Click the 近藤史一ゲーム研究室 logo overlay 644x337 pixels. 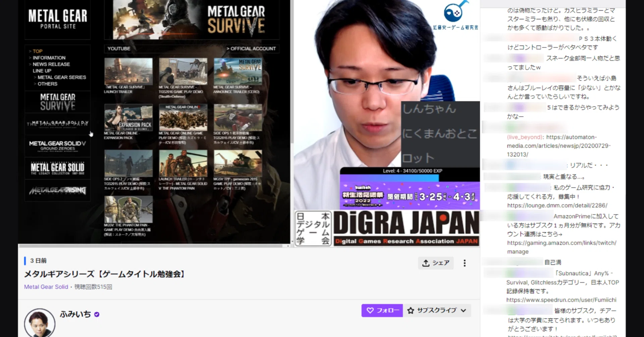click(x=455, y=15)
